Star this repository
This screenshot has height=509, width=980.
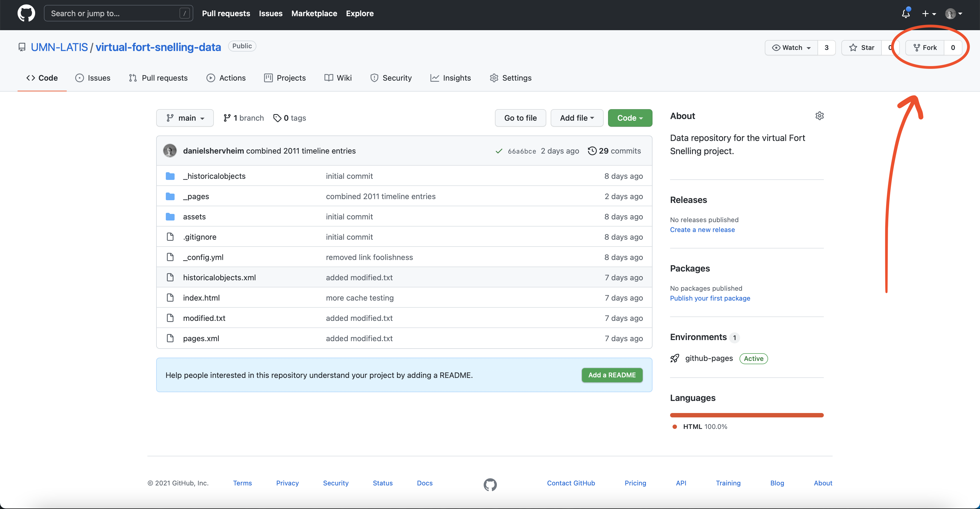pyautogui.click(x=861, y=47)
